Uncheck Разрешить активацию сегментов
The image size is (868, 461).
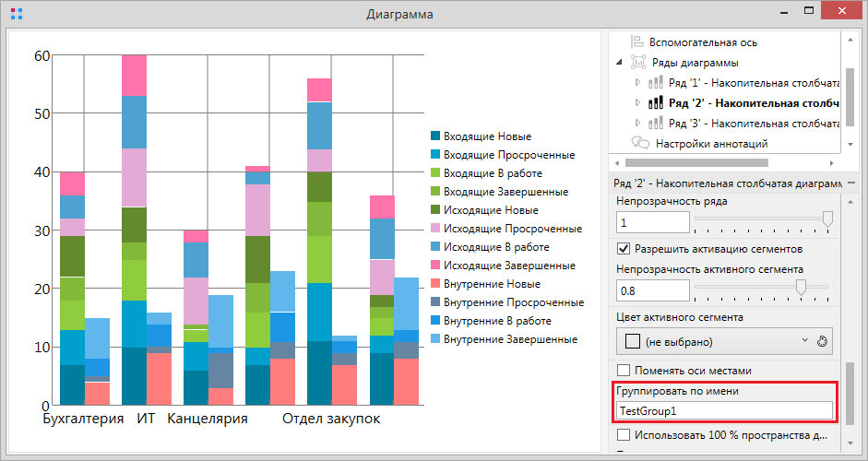(624, 249)
